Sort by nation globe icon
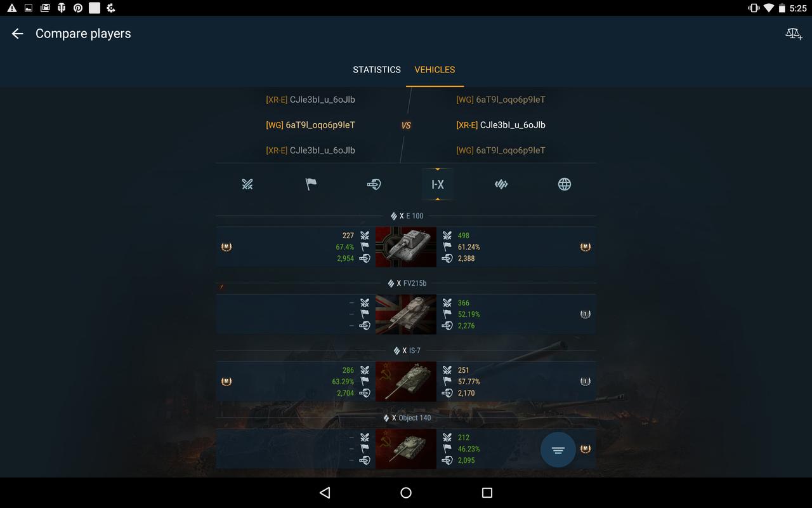The height and width of the screenshot is (508, 812). coord(565,184)
